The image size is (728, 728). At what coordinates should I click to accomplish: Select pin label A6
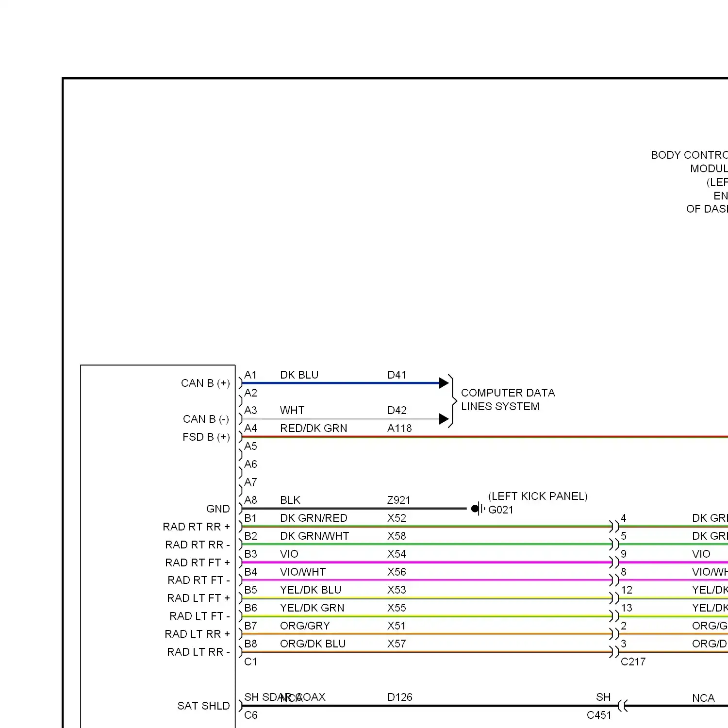coord(250,464)
